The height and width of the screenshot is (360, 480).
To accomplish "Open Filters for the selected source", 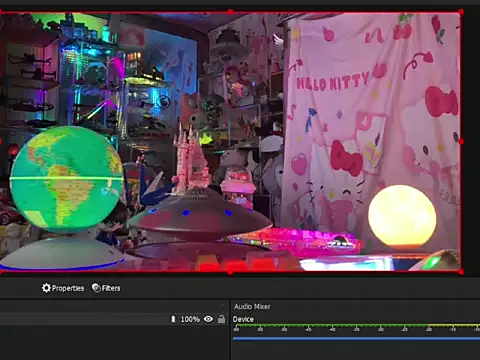I will pos(106,288).
